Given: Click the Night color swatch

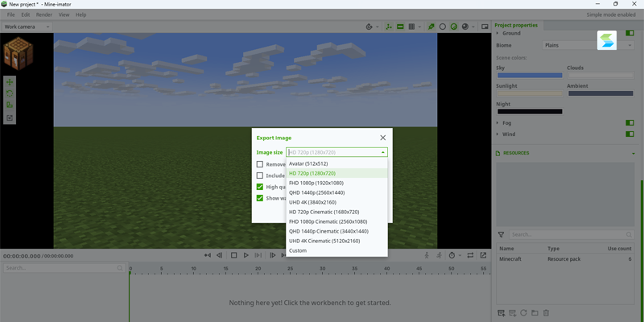Looking at the screenshot, I should 530,111.
